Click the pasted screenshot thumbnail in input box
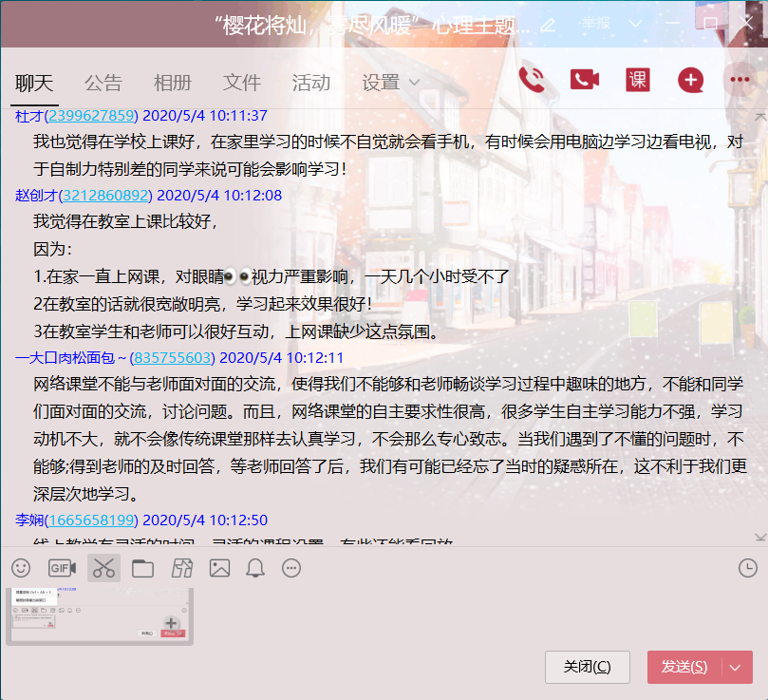 tap(100, 615)
